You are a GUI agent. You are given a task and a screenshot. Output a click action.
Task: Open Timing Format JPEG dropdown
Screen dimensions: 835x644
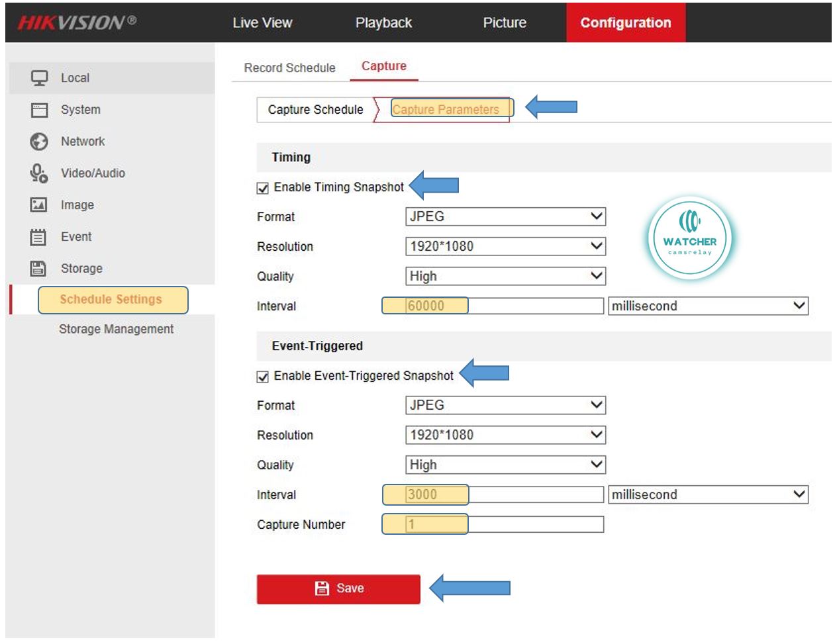[505, 216]
